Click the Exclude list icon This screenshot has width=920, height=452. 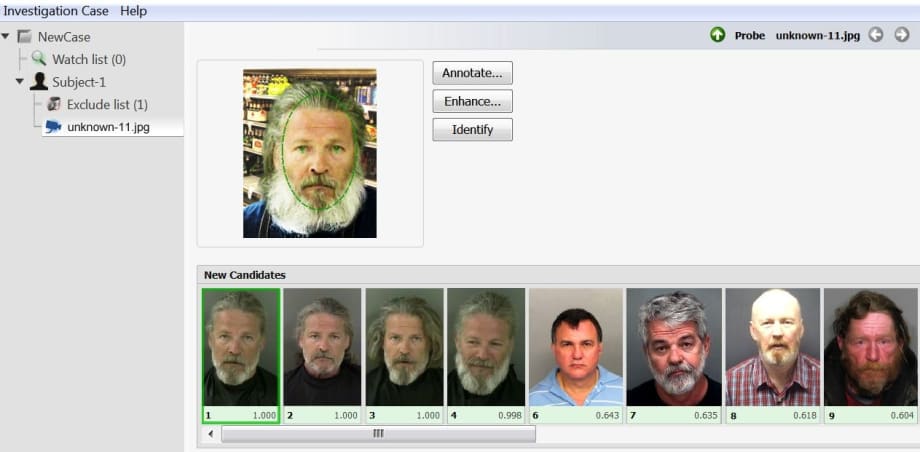point(54,104)
